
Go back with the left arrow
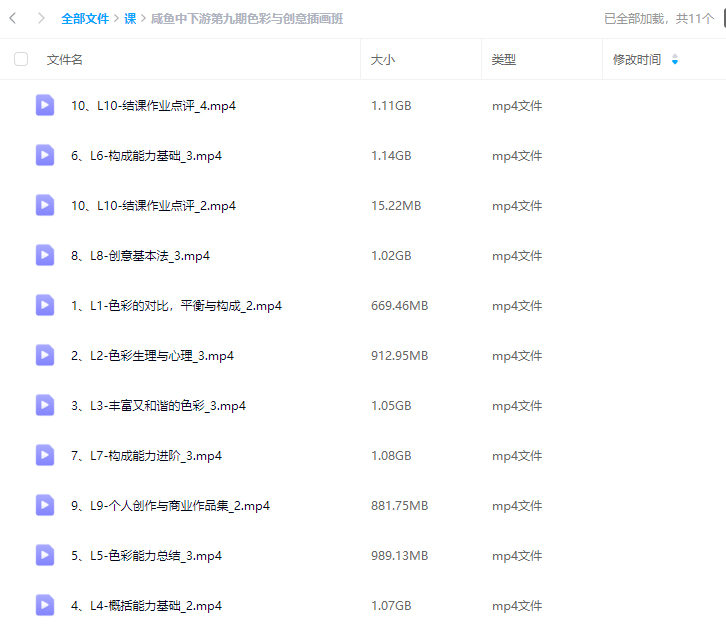coord(13,18)
